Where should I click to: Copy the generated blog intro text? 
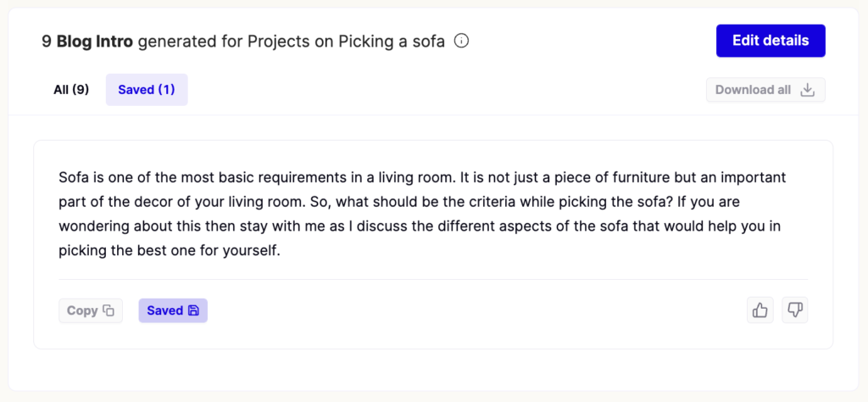point(91,310)
